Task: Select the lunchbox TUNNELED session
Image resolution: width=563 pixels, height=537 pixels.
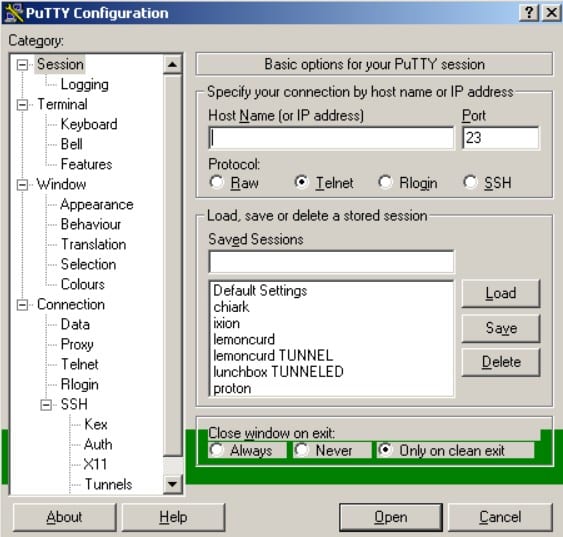Action: tap(278, 372)
